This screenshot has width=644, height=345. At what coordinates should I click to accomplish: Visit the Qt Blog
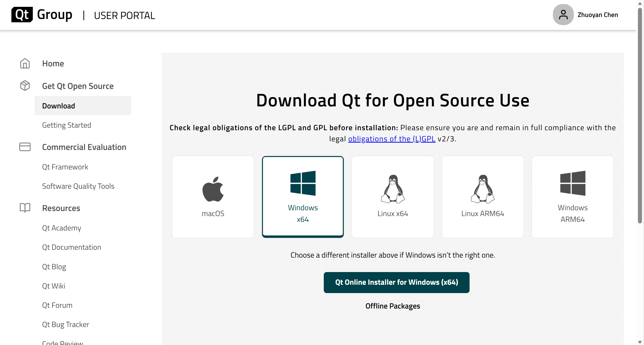tap(54, 267)
